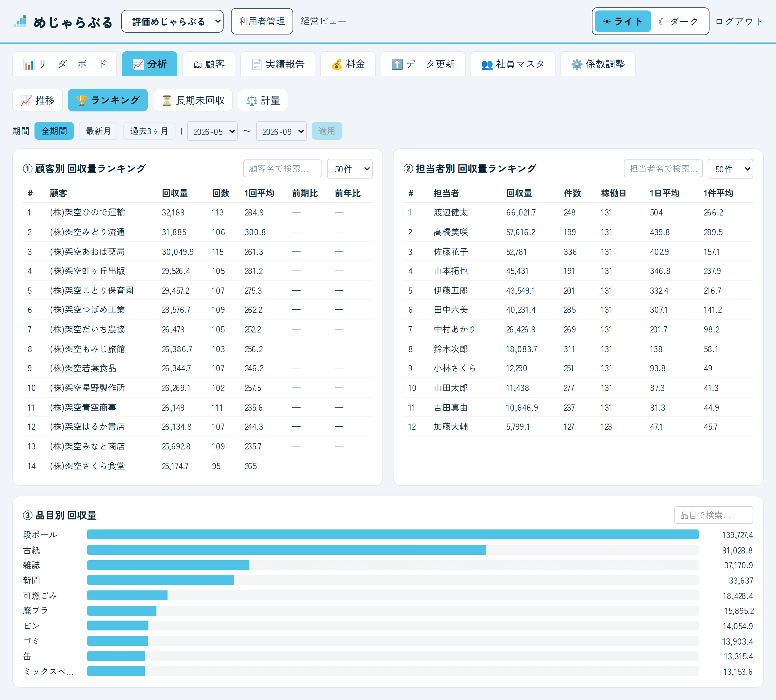
Task: Click the 回収量 header in customer ranking
Action: [x=175, y=193]
